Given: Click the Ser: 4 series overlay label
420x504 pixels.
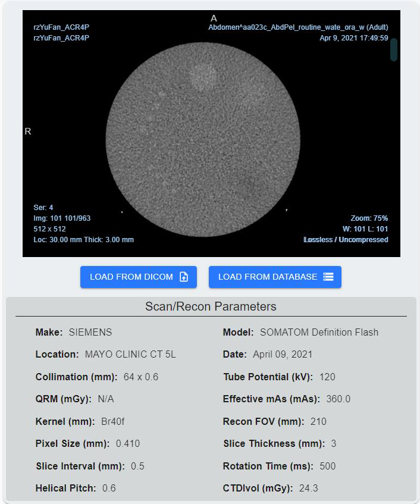Looking at the screenshot, I should pos(43,208).
